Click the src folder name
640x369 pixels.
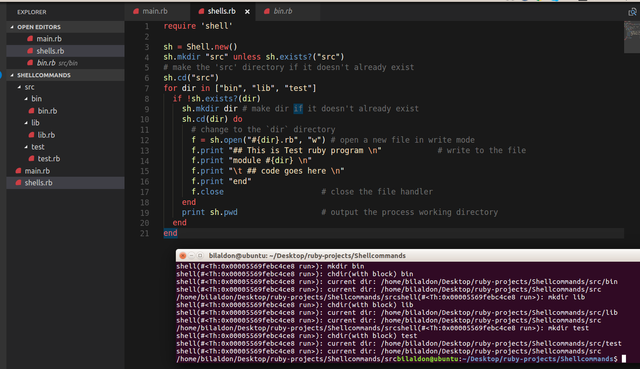pos(29,87)
